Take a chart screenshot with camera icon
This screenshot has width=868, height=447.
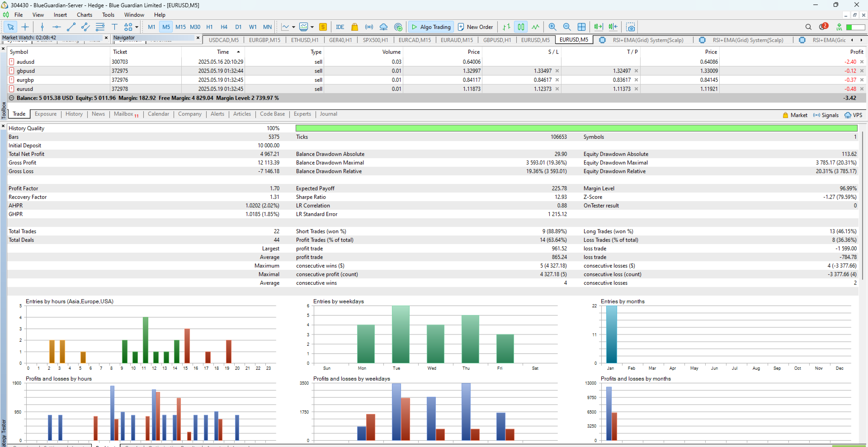[631, 27]
